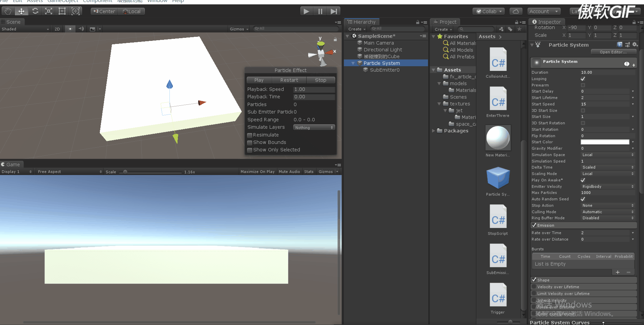Toggle Maximize On Play button
The height and width of the screenshot is (325, 644).
click(258, 172)
